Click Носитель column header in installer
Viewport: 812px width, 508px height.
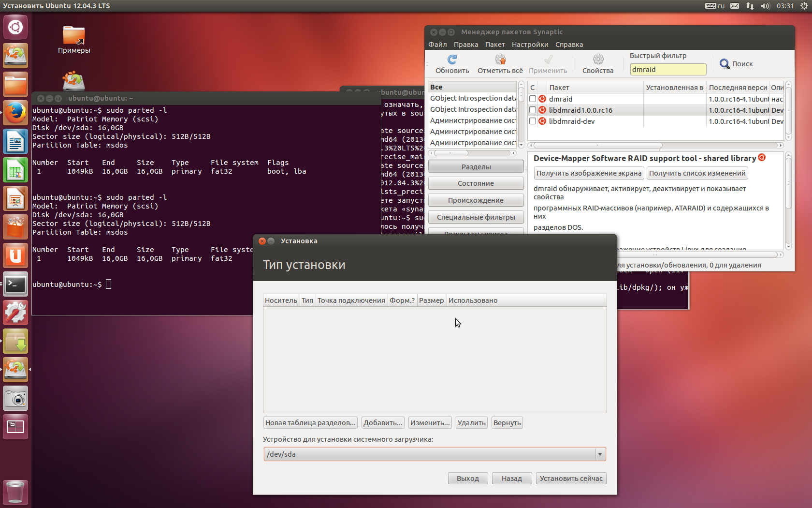click(281, 300)
